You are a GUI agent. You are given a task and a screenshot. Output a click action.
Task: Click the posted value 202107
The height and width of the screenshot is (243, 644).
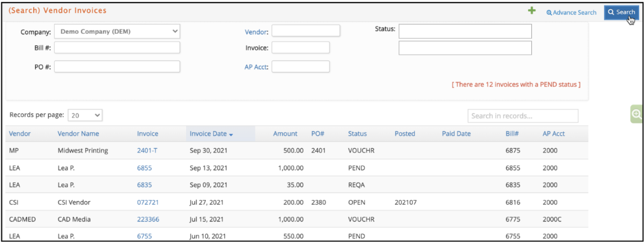[406, 202]
